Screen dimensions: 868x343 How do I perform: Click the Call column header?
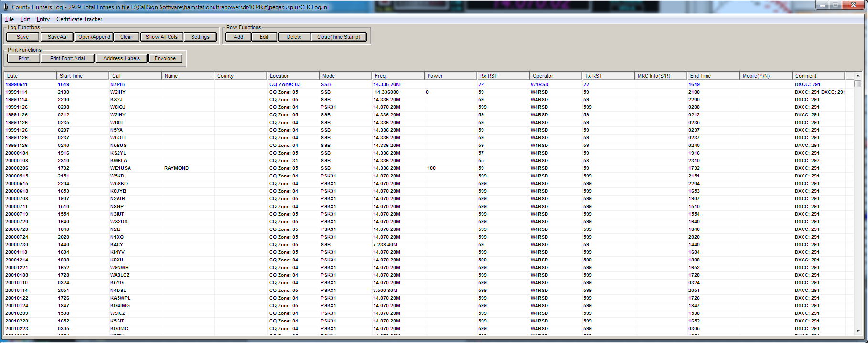click(136, 76)
